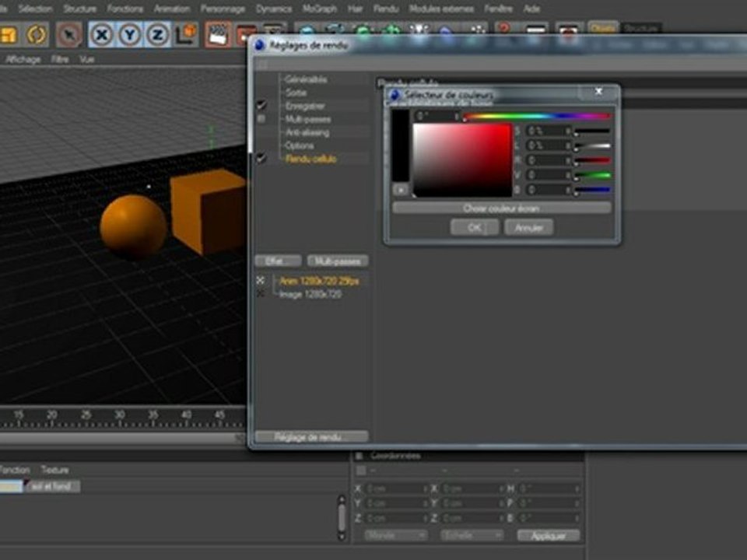Open the Echelle dropdown in Coordonnées
The image size is (747, 560).
[472, 535]
